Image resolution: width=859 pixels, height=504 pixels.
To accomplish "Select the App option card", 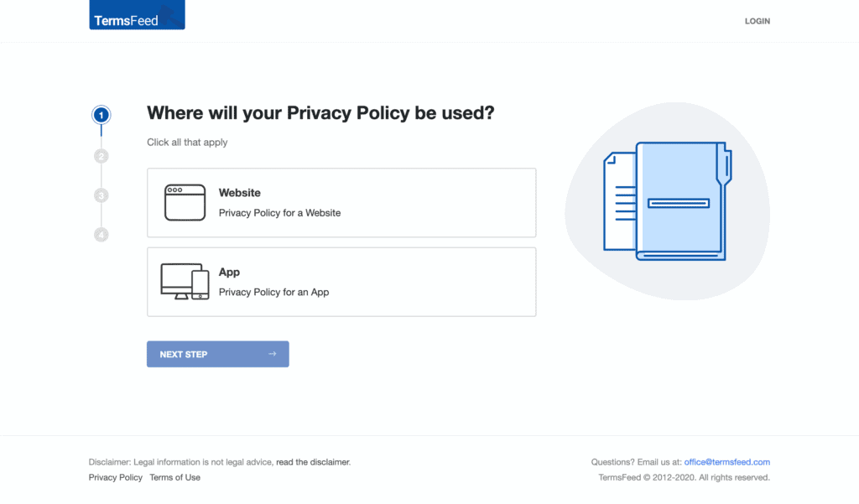I will (x=341, y=282).
